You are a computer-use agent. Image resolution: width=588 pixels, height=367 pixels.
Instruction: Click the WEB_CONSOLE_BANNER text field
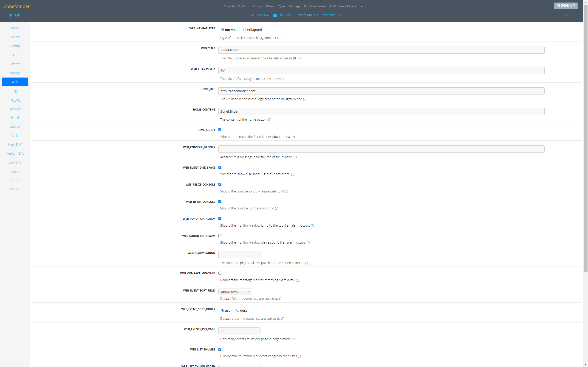[381, 149]
